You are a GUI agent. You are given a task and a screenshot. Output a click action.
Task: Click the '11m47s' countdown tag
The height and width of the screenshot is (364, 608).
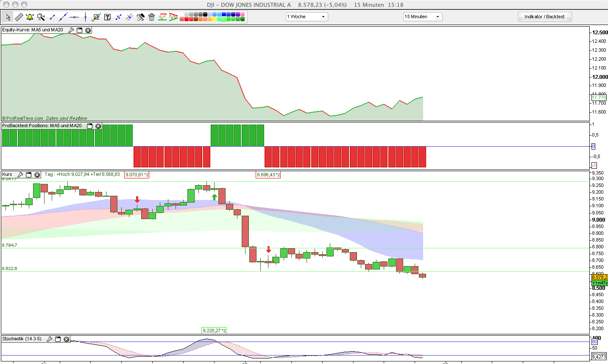[600, 283]
